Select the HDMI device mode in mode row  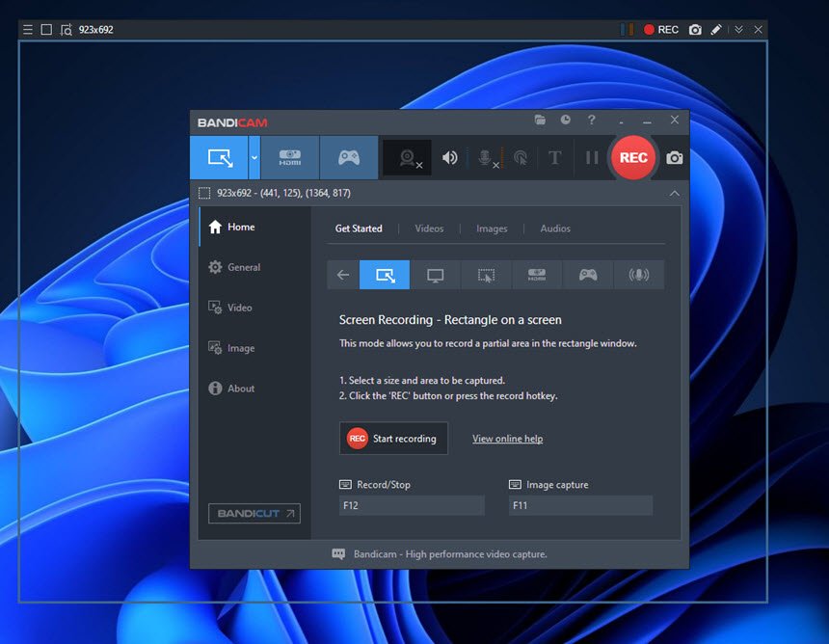[x=537, y=275]
